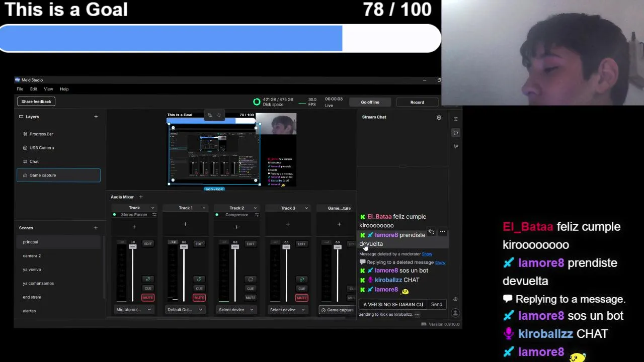This screenshot has width=644, height=362.
Task: Click EDIT on Track 2
Action: (x=250, y=244)
